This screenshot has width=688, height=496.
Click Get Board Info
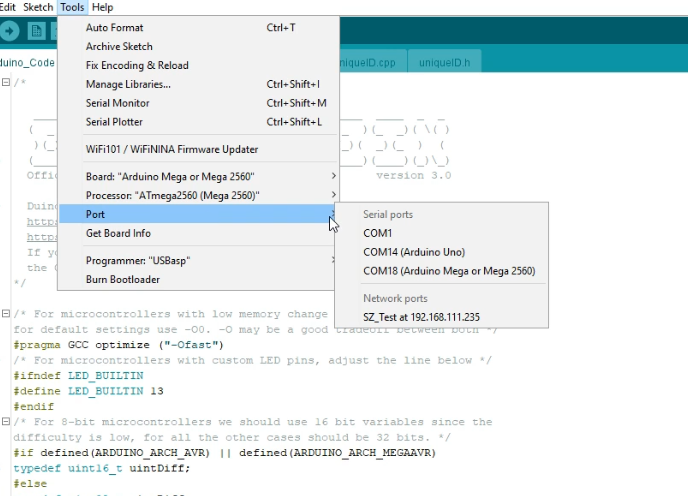198,233
